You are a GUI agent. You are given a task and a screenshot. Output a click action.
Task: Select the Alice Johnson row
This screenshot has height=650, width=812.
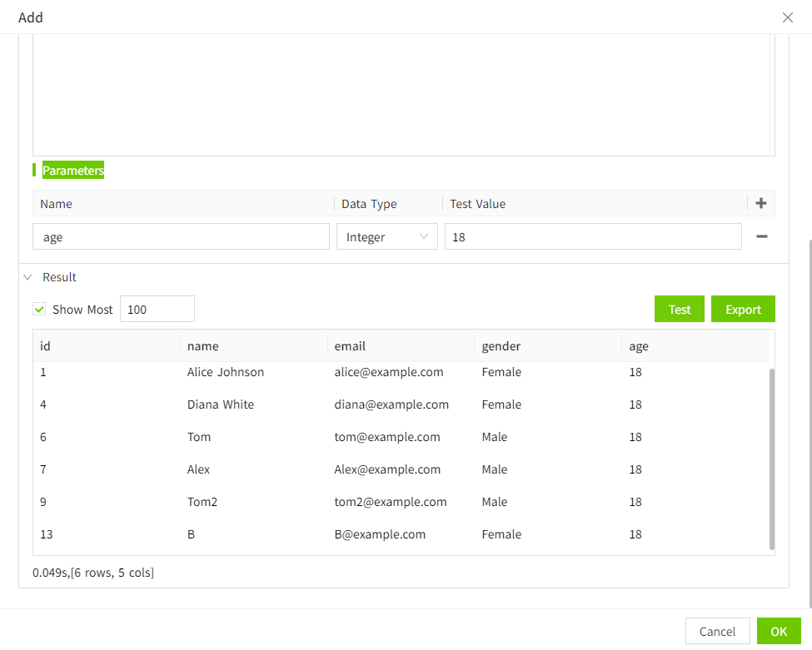pyautogui.click(x=225, y=372)
